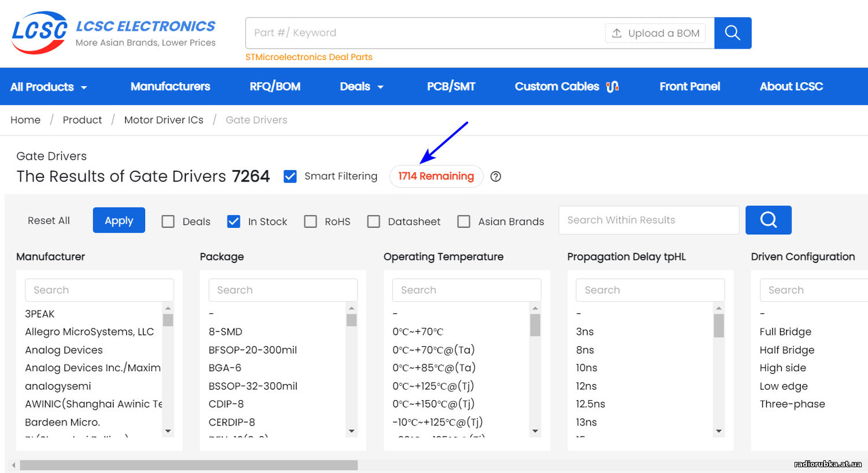868x473 pixels.
Task: Open the About LCSC nav item
Action: [x=791, y=87]
